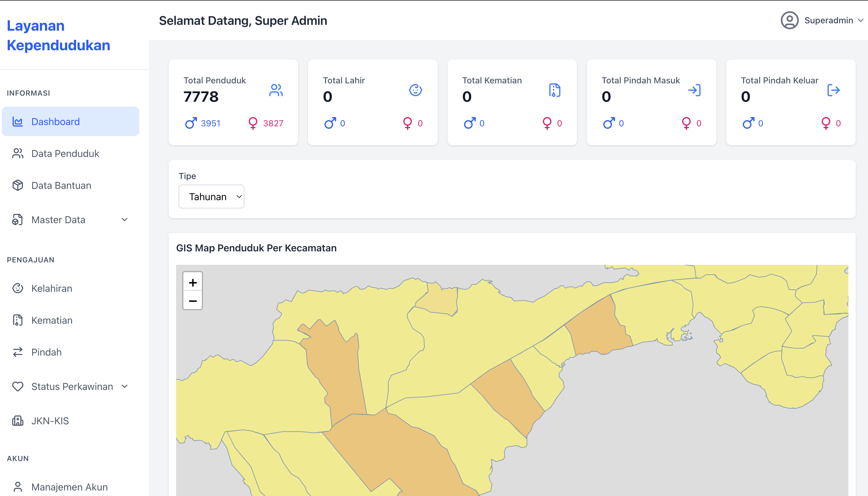The image size is (868, 496).
Task: Open Pindah using the arrows icon
Action: tap(17, 352)
